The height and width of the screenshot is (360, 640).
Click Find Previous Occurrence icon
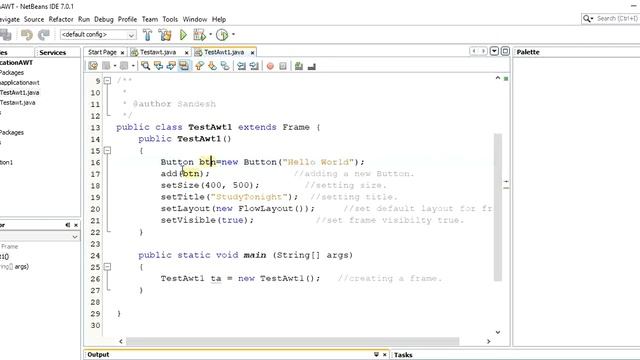click(x=158, y=66)
